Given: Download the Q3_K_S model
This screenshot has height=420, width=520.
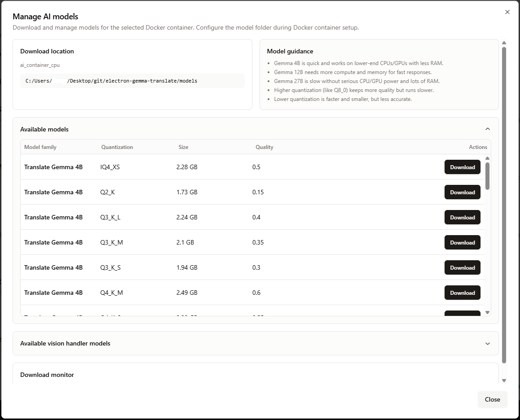Looking at the screenshot, I should pyautogui.click(x=462, y=267).
